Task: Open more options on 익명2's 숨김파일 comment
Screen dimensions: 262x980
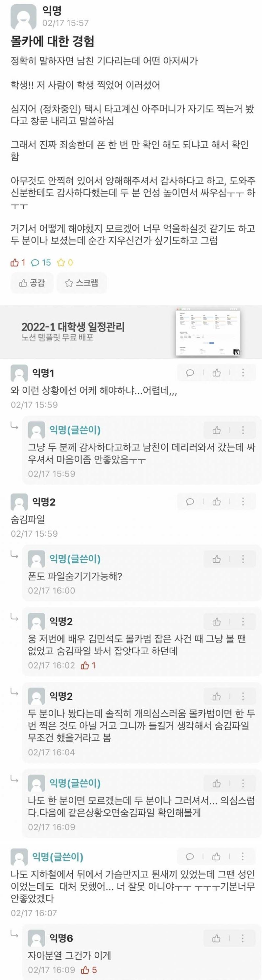Action: coord(243,502)
